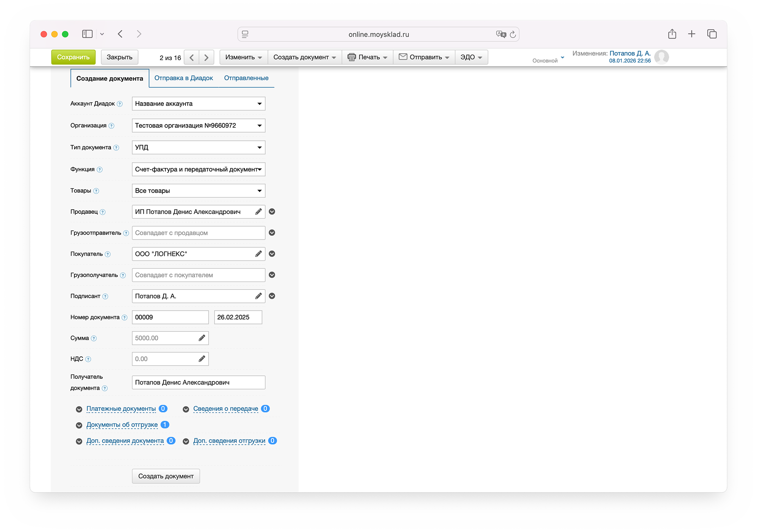
Task: Expand Грузоотправитель details circle arrow
Action: pyautogui.click(x=272, y=233)
